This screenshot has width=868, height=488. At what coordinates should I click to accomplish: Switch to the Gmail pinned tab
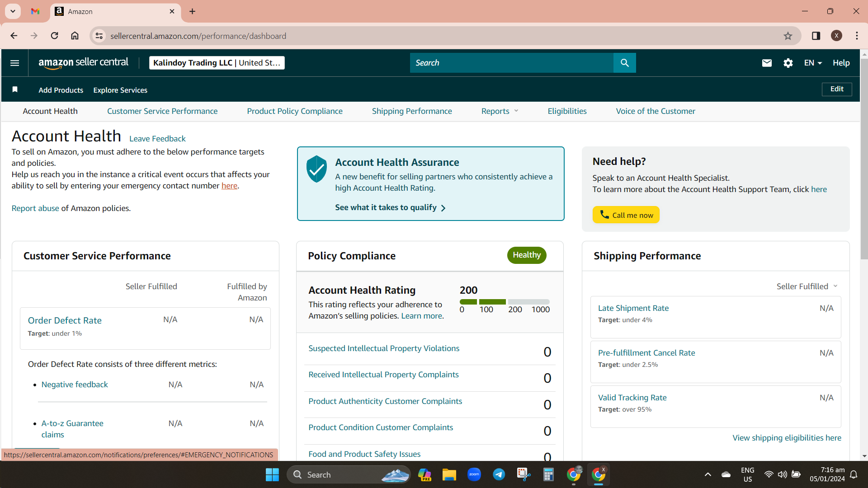click(35, 11)
